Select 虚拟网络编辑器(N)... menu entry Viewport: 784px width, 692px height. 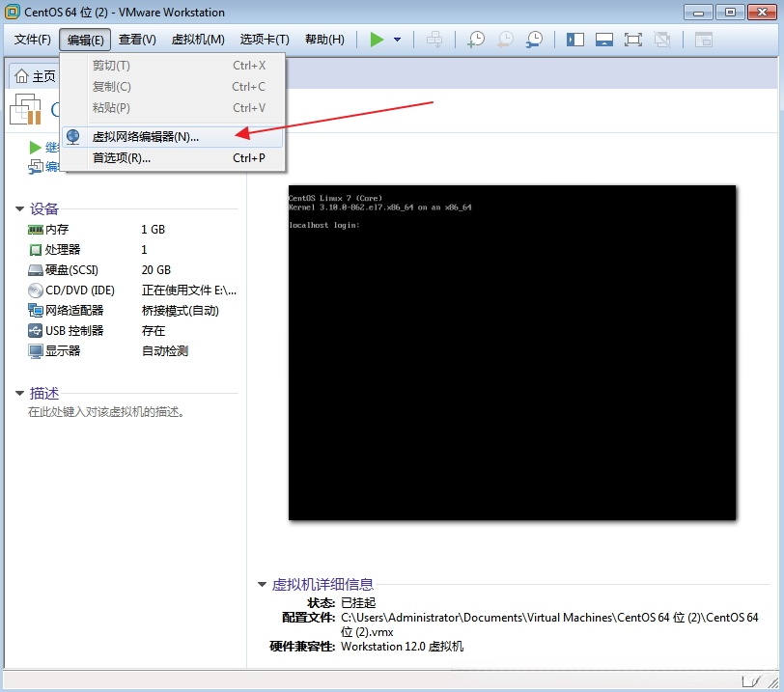point(173,137)
